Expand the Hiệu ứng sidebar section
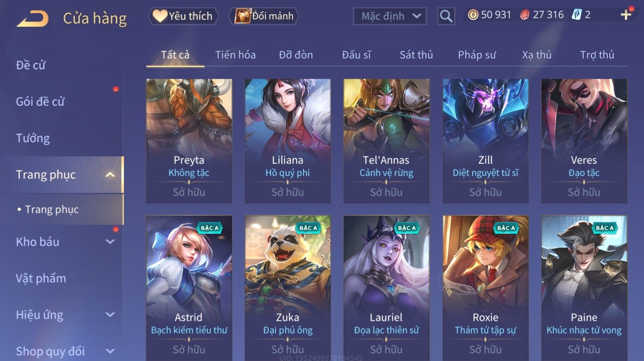The image size is (644, 361). coord(110,315)
